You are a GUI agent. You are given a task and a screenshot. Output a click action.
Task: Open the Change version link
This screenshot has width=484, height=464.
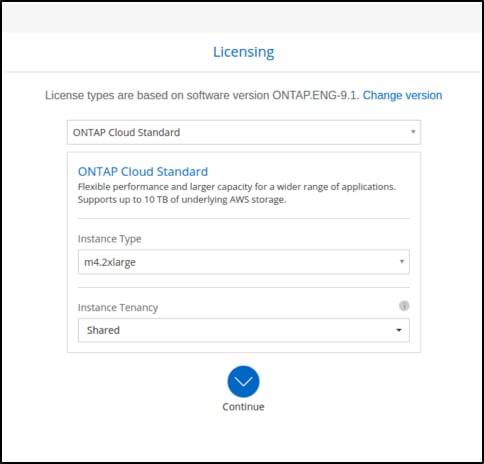[x=402, y=95]
